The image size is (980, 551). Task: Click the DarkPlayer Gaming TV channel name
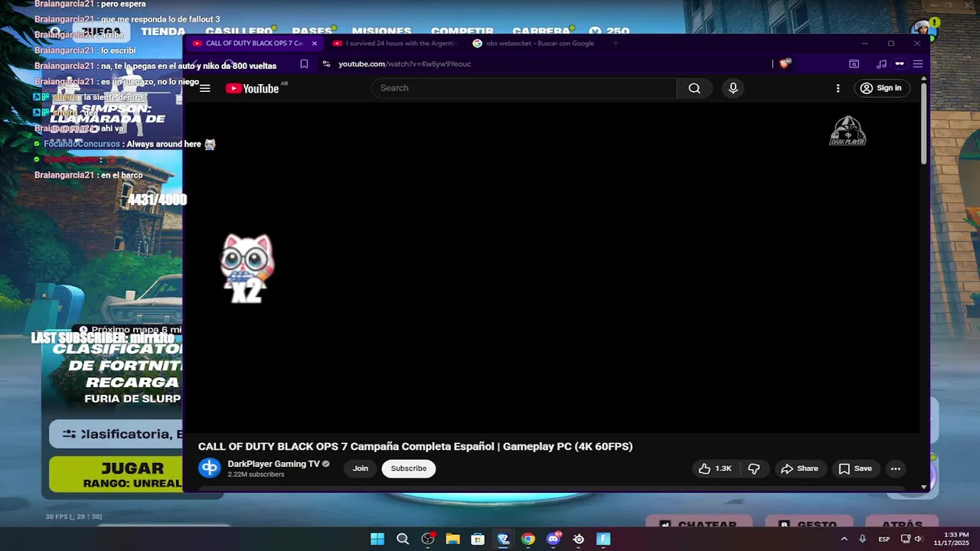273,464
